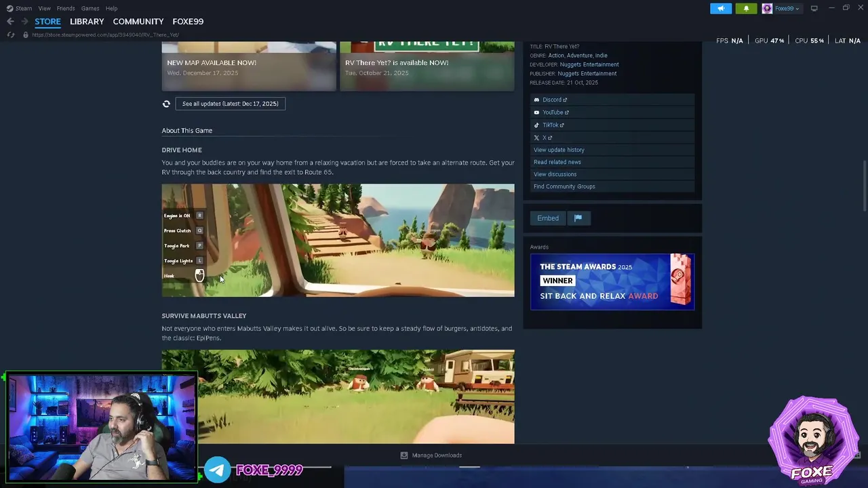The width and height of the screenshot is (868, 488).
Task: Click the Manage Downloads icon
Action: pyautogui.click(x=404, y=455)
